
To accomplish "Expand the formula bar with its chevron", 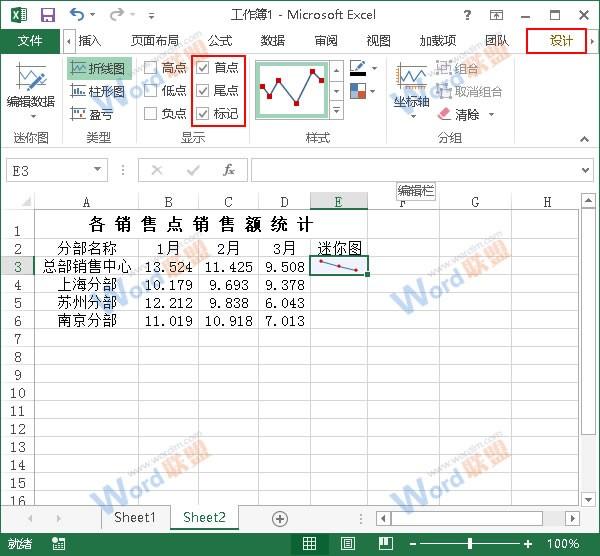I will [x=585, y=170].
